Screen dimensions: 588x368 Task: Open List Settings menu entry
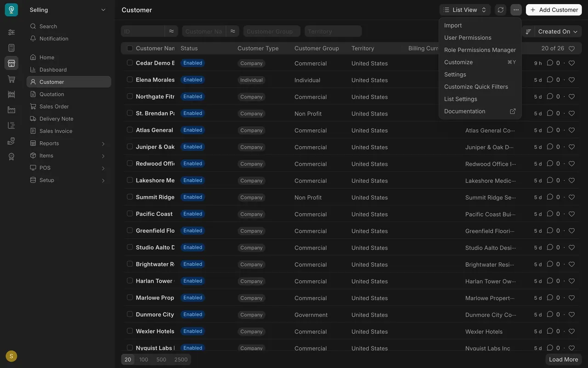[x=480, y=99]
